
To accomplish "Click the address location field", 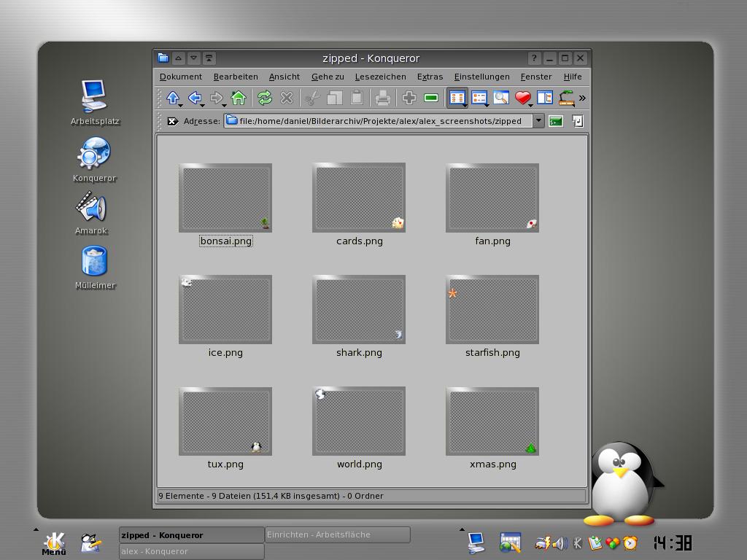I will tap(379, 121).
